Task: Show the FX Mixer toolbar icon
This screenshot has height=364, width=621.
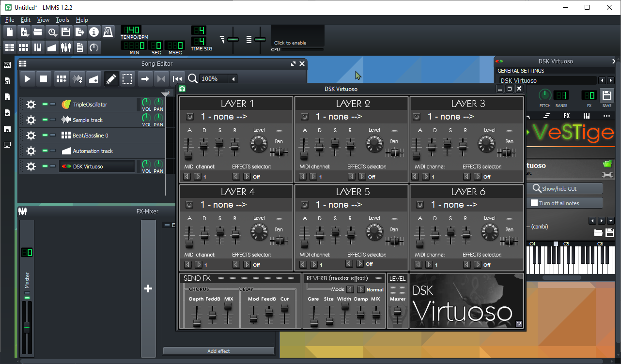Action: [66, 47]
